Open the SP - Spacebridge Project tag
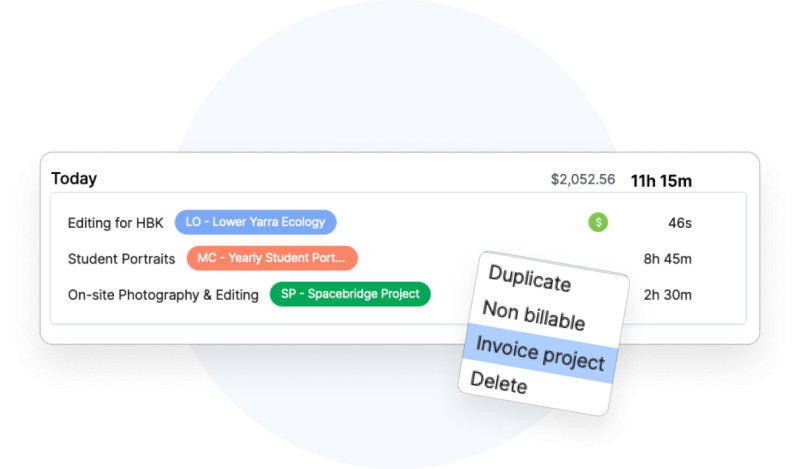This screenshot has height=469, width=800. pos(350,294)
